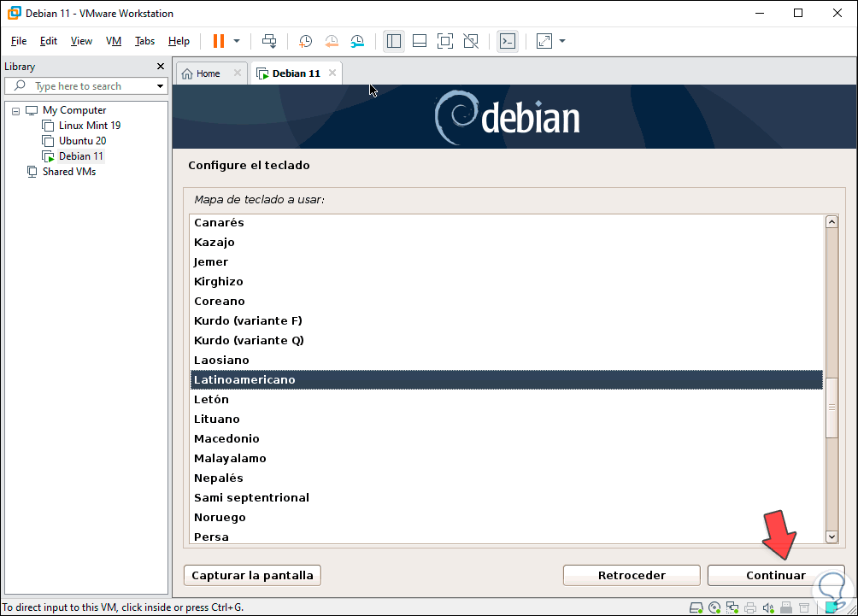Click the hard disk status icon
The height and width of the screenshot is (616, 858).
pyautogui.click(x=696, y=607)
